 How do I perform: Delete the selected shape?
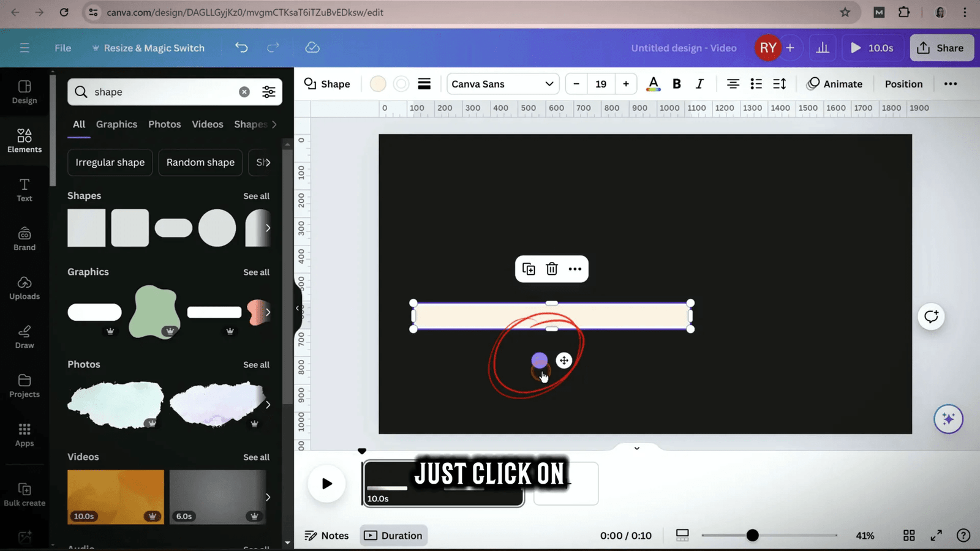[x=552, y=269]
